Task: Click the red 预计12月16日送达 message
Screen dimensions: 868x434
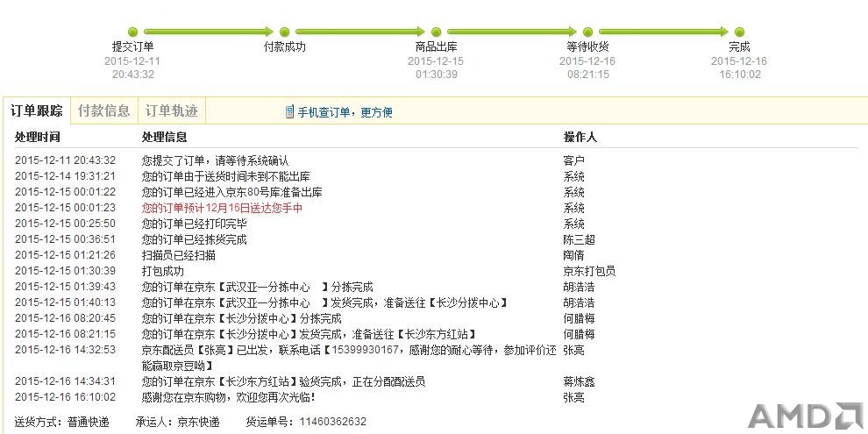Action: (x=222, y=208)
